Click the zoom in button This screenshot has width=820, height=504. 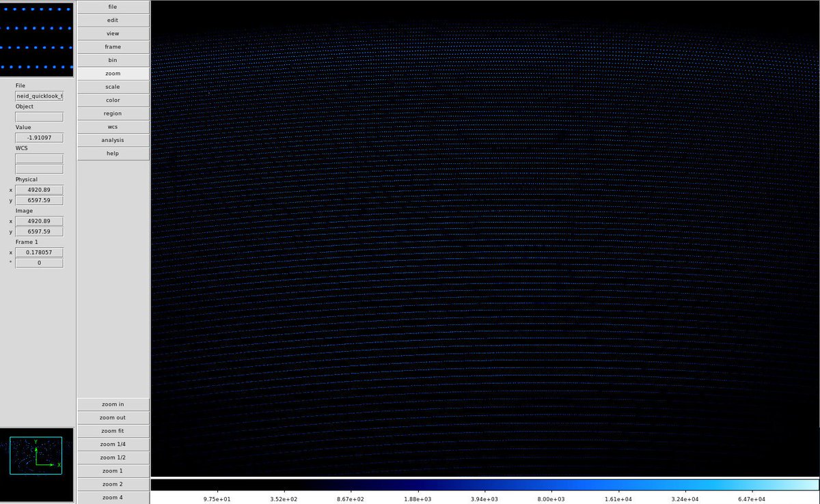pyautogui.click(x=113, y=404)
